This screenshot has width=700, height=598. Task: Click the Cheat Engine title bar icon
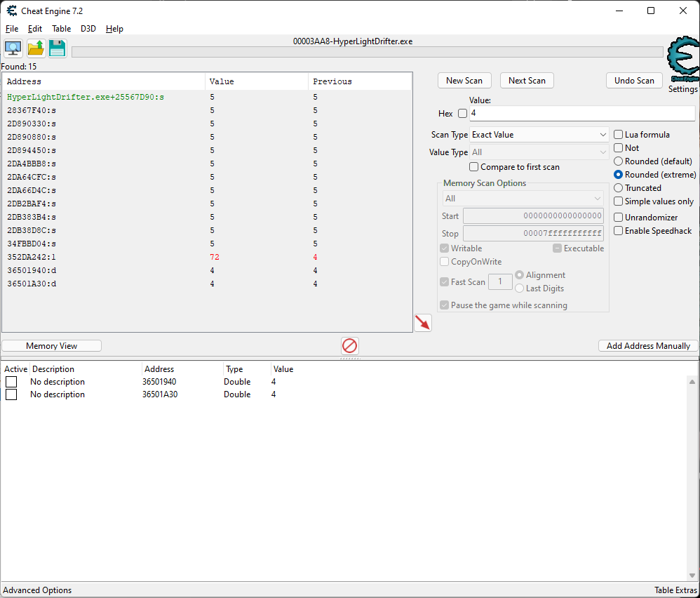click(12, 11)
